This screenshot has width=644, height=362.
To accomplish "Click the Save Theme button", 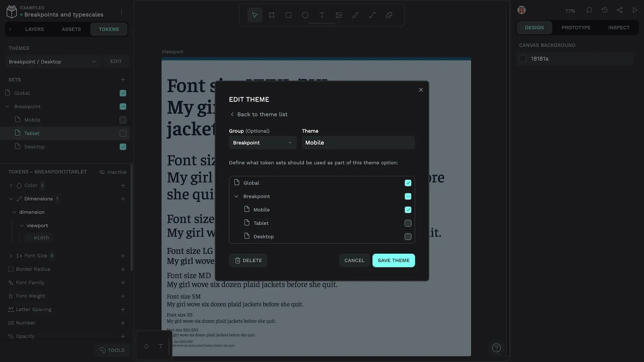I will pyautogui.click(x=394, y=261).
